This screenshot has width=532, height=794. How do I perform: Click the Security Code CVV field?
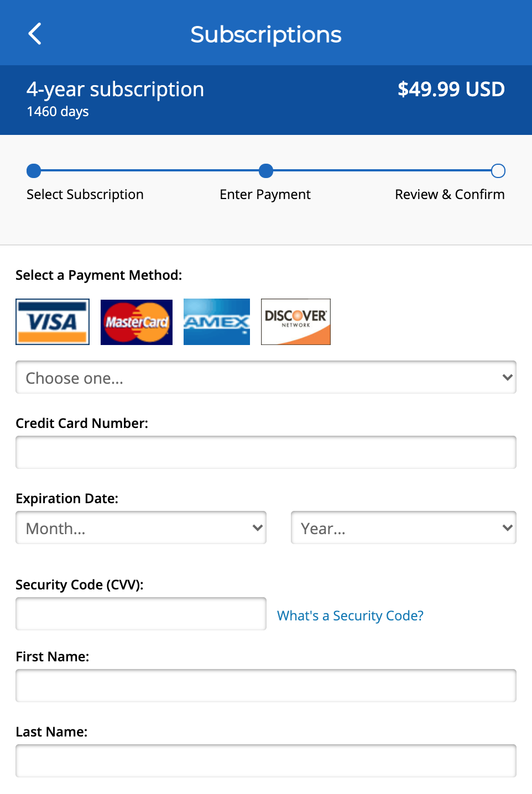click(140, 614)
